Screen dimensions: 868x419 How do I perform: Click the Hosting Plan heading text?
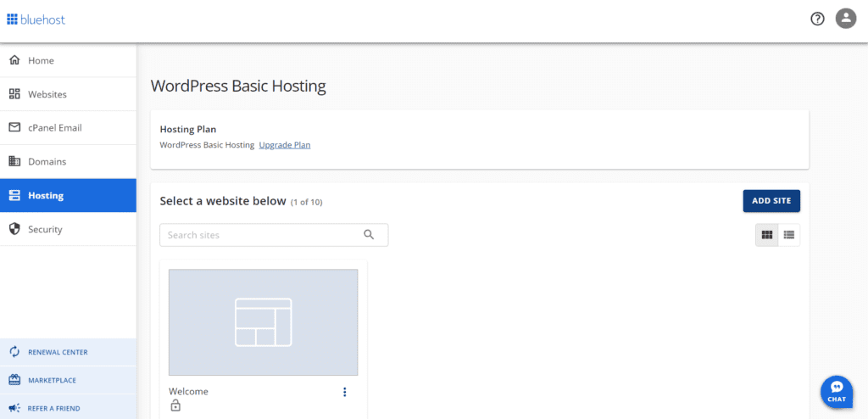click(187, 129)
